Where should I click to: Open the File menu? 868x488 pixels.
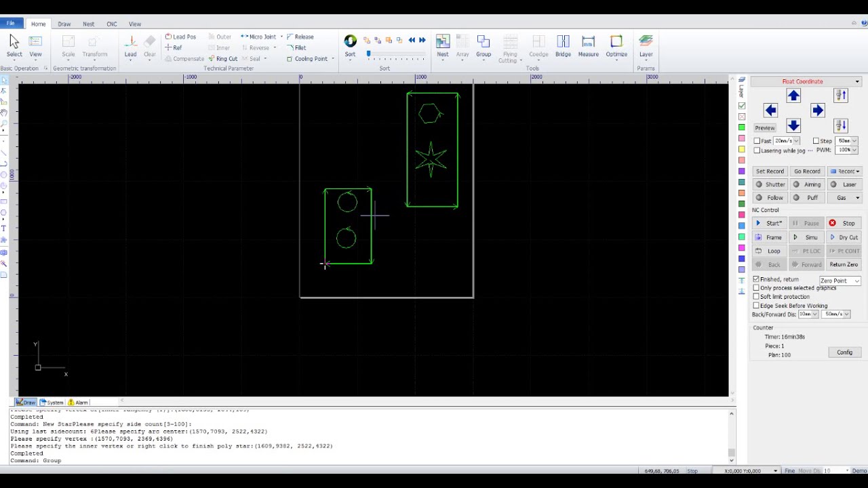point(11,24)
